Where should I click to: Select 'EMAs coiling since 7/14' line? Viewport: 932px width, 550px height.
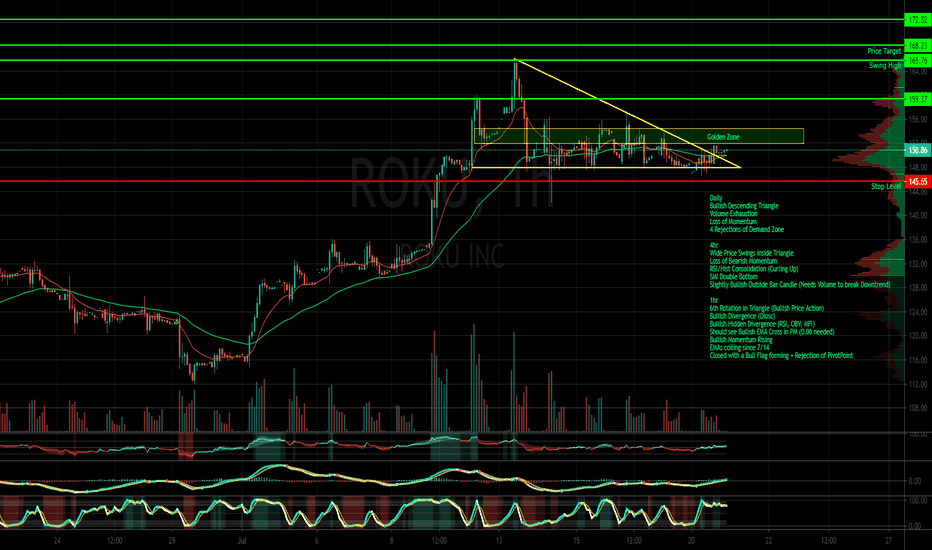pyautogui.click(x=739, y=347)
